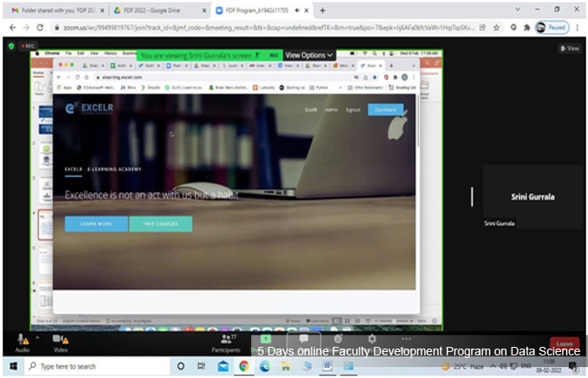Select the first slide thumbnail in PowerPoint

click(45, 120)
